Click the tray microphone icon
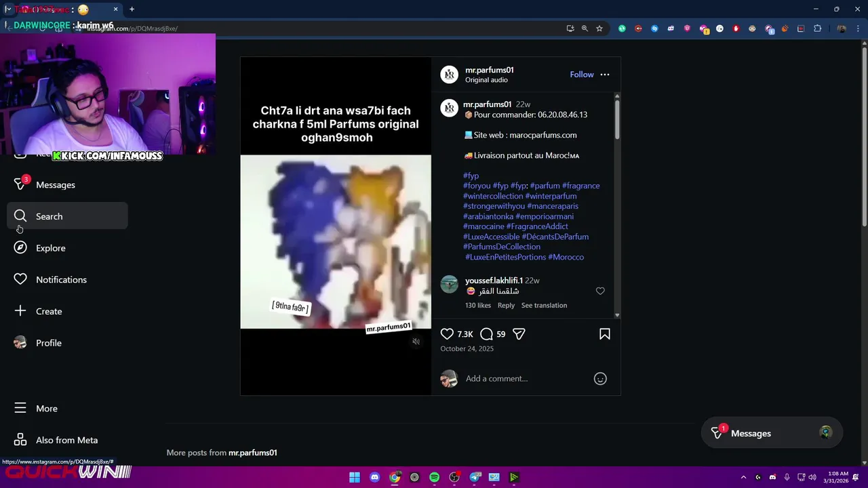The width and height of the screenshot is (868, 488). (787, 477)
